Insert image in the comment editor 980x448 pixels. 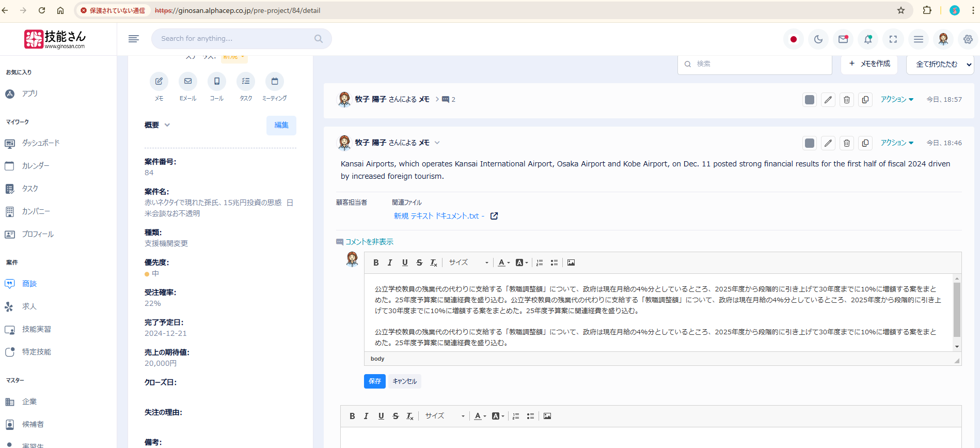(571, 262)
